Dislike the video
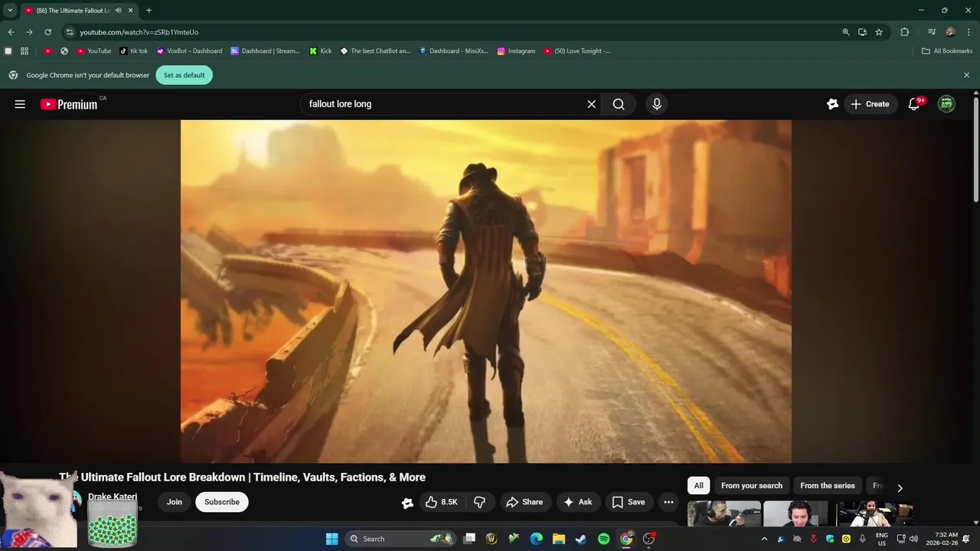980x551 pixels. coord(480,502)
